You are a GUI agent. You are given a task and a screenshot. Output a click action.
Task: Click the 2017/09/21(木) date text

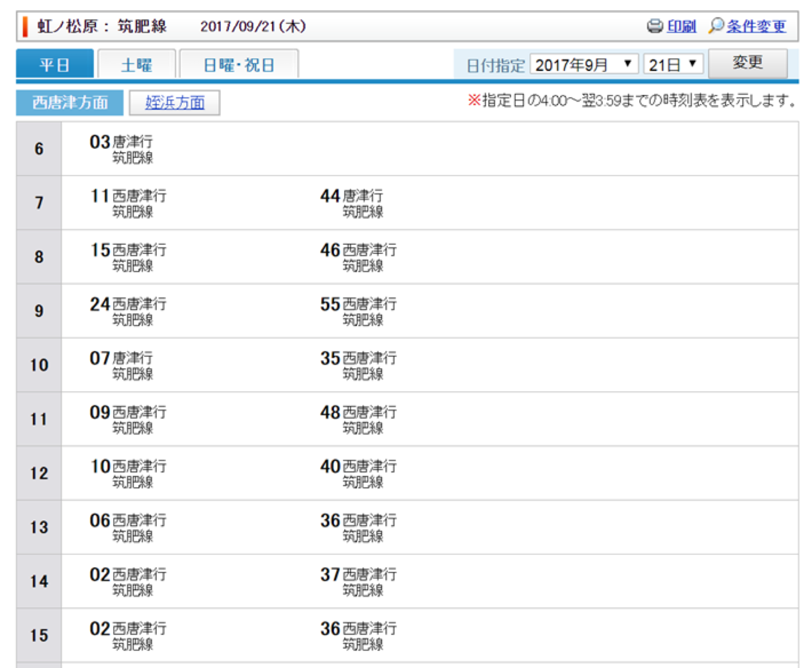click(253, 26)
